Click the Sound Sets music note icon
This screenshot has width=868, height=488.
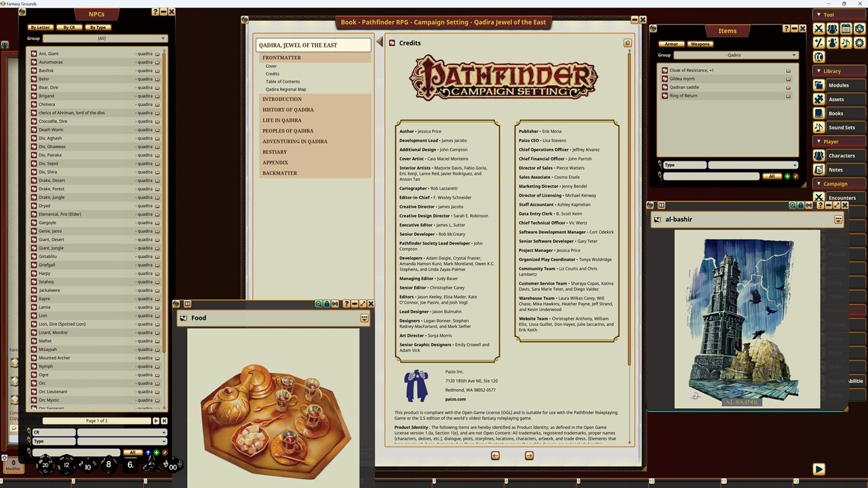coord(819,127)
